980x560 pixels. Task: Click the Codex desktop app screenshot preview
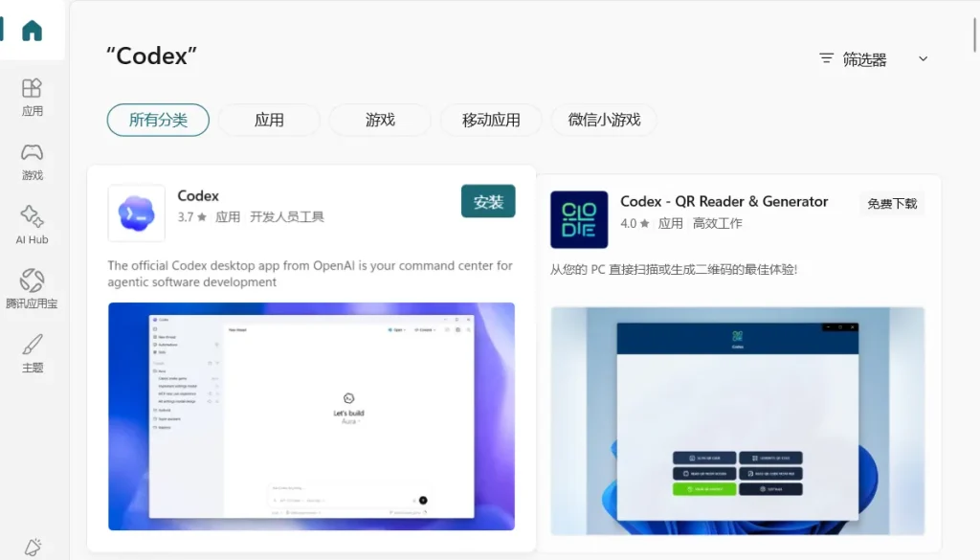pos(311,416)
